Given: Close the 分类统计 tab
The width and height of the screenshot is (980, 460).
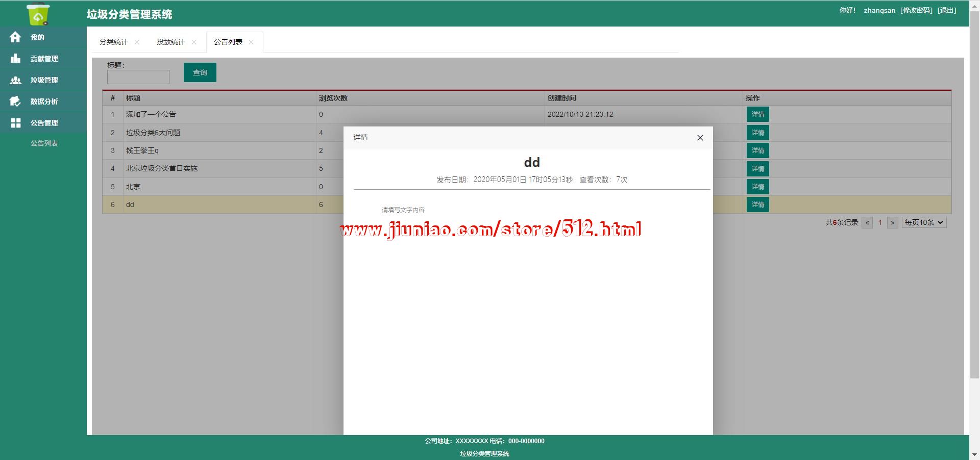Looking at the screenshot, I should pos(137,42).
